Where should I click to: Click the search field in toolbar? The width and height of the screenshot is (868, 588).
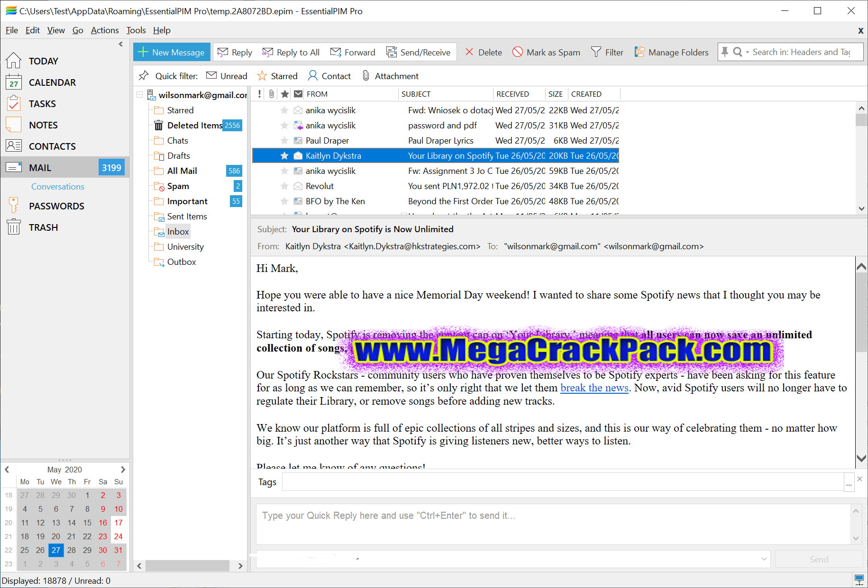pyautogui.click(x=806, y=52)
